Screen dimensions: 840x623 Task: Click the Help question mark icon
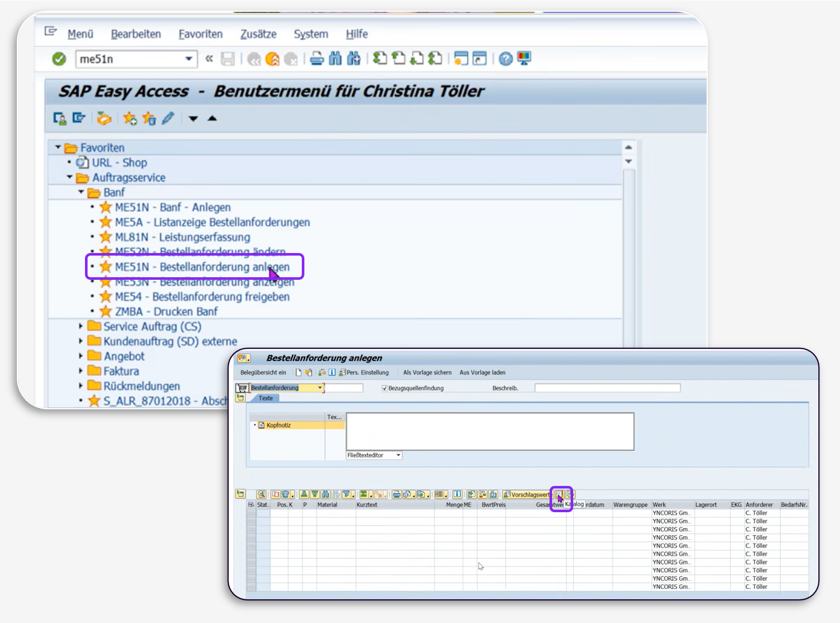pyautogui.click(x=506, y=59)
